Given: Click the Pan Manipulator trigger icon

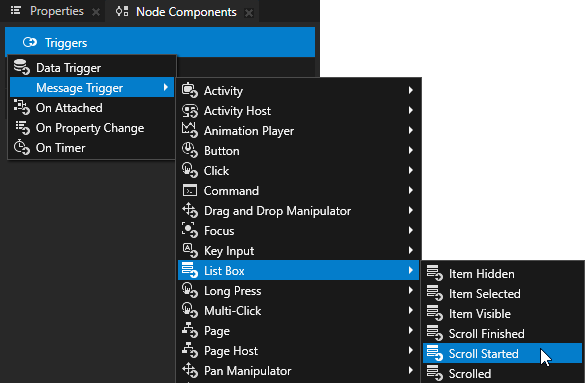Looking at the screenshot, I should click(x=190, y=370).
